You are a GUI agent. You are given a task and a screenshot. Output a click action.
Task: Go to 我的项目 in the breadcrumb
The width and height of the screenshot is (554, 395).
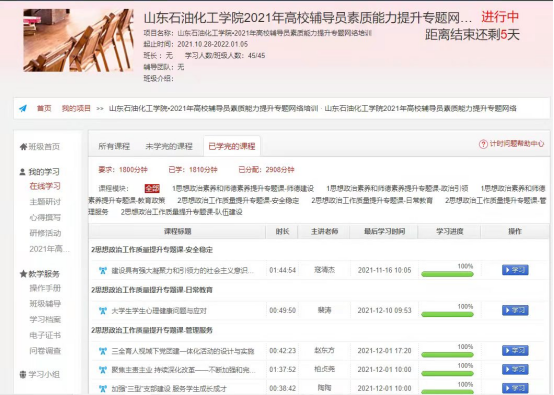tap(76, 108)
